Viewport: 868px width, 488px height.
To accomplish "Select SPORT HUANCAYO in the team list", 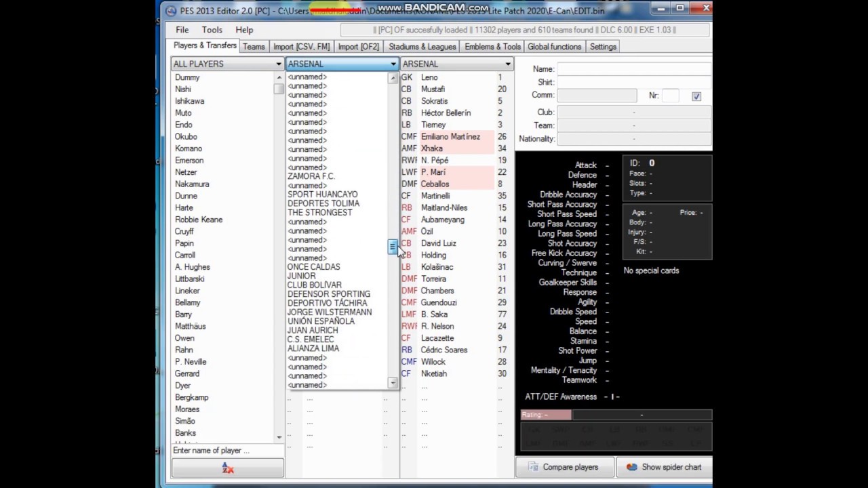I will tap(323, 195).
